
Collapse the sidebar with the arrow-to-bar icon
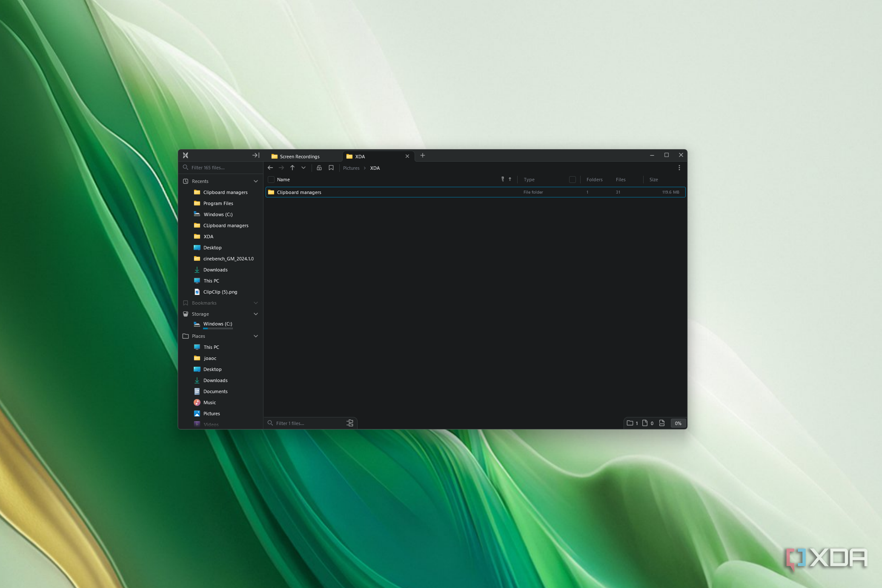[256, 155]
